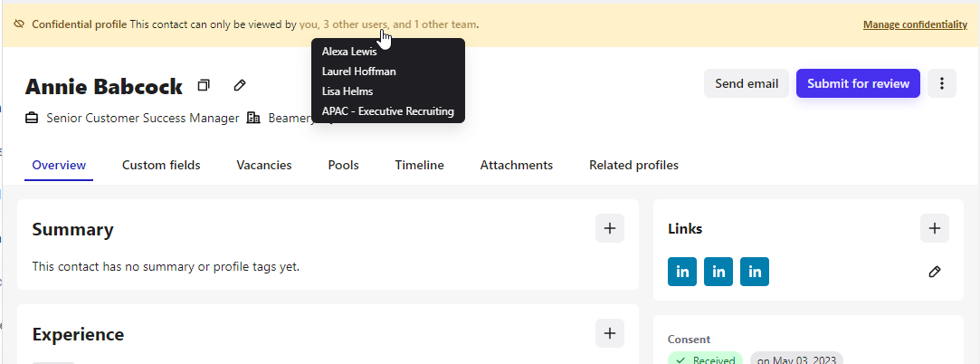Click Lisa Helms in the tooltip list
This screenshot has width=980, height=364.
(x=347, y=91)
